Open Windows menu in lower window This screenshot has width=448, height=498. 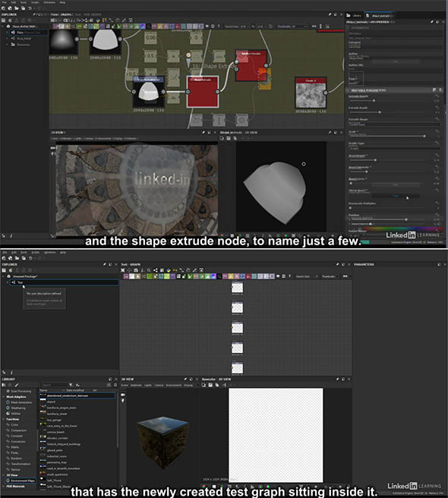coord(49,252)
